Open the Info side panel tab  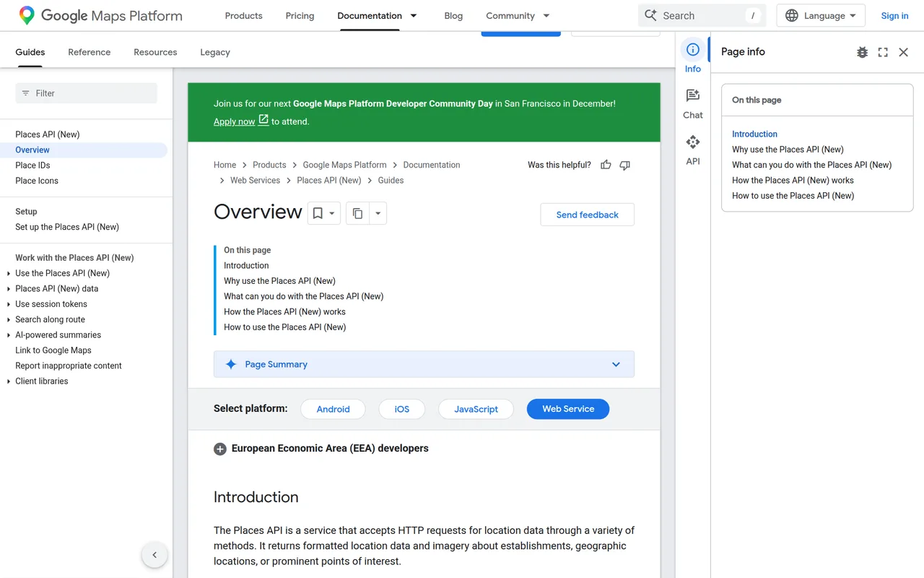tap(693, 56)
